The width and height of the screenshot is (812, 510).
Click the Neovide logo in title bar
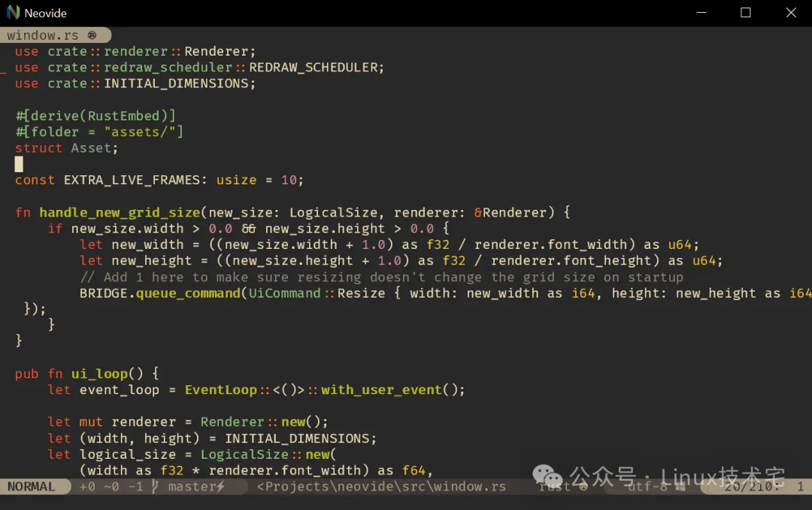click(x=13, y=13)
